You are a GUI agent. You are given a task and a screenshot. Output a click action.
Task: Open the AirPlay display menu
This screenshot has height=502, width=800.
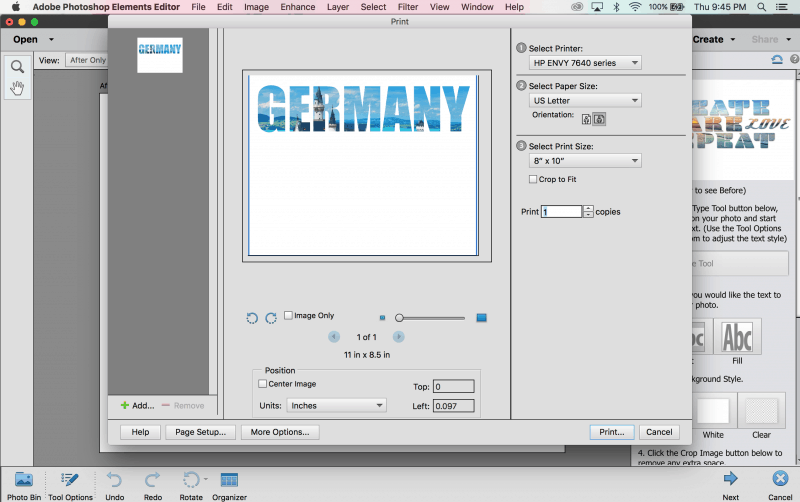(x=597, y=7)
